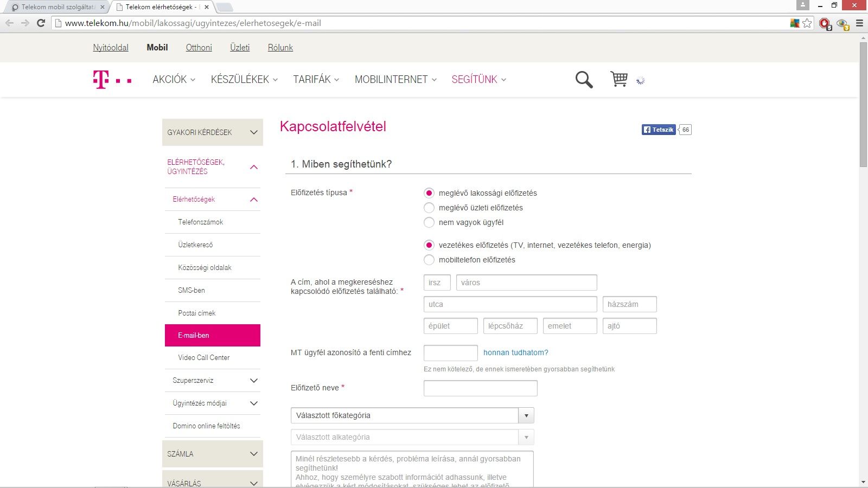The width and height of the screenshot is (868, 488).
Task: Expand GYAKORI KÉRDÉSEK sidebar section
Action: click(x=213, y=132)
